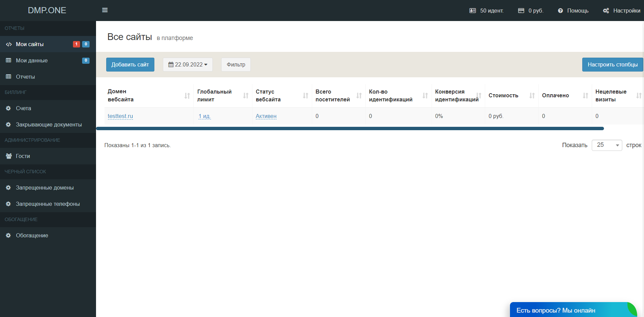Click the Фильтр button
This screenshot has height=317, width=644.
click(x=236, y=64)
